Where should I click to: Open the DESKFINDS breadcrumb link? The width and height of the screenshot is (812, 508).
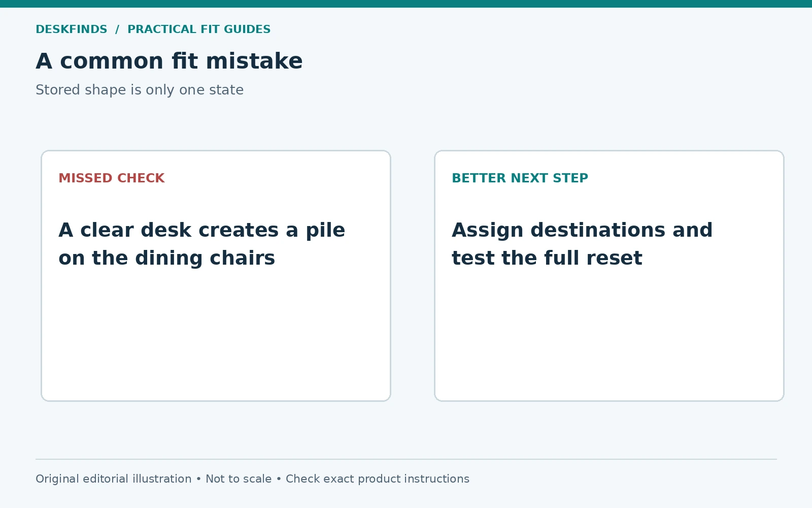[72, 29]
